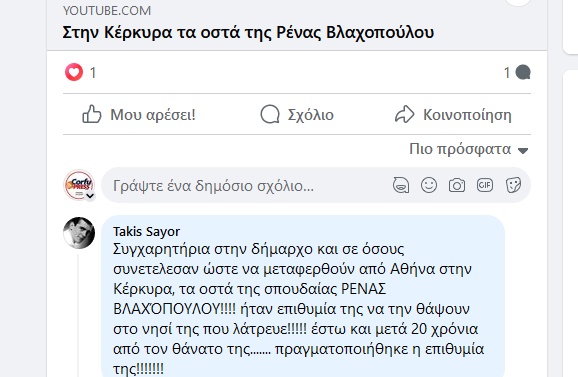Viewport: 578px width, 377px height.
Task: Expand the Πιο πρόσφατα sort dropdown
Action: pos(469,149)
